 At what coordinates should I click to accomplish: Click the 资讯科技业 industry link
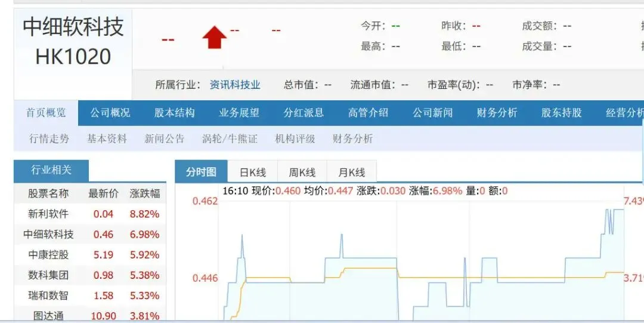tap(235, 85)
